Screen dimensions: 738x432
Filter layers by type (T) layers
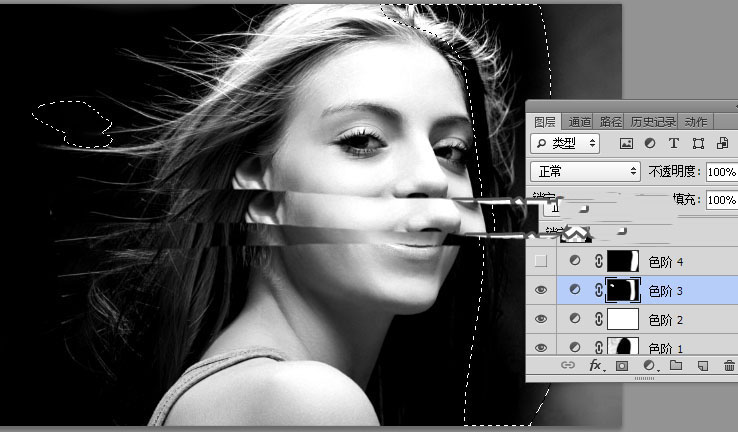[673, 144]
